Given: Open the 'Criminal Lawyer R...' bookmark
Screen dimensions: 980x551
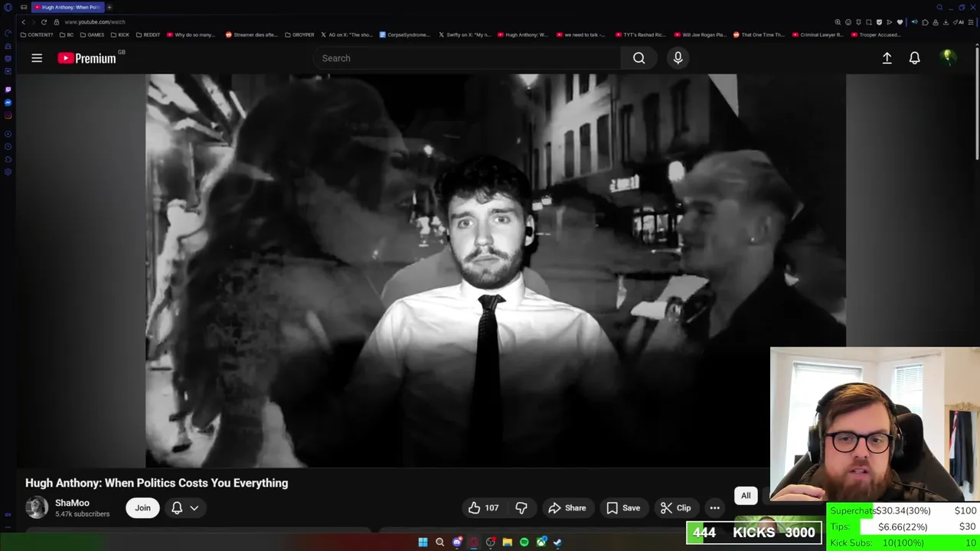Looking at the screenshot, I should coord(818,34).
